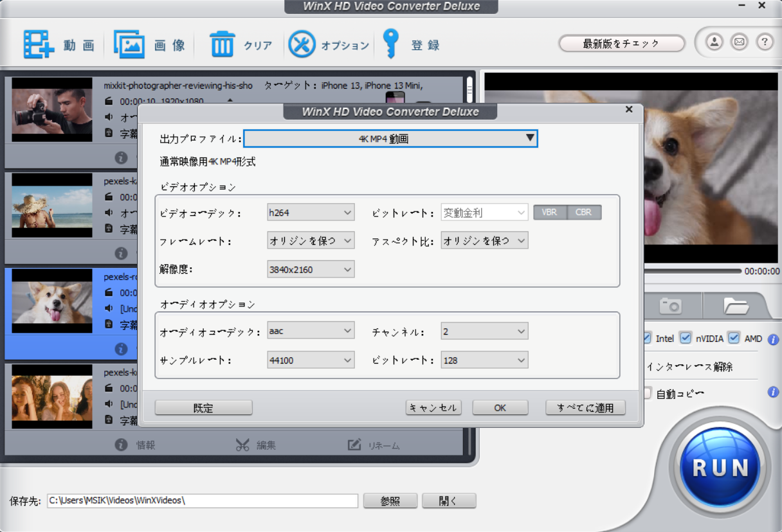
Task: Open the user account icon in header
Action: click(x=714, y=42)
